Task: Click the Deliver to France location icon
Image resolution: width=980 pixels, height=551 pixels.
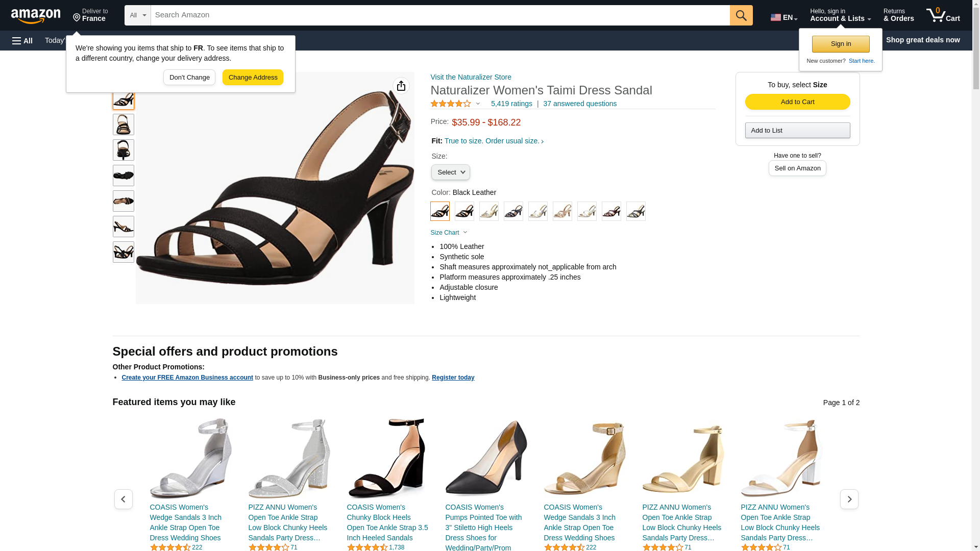Action: [77, 17]
